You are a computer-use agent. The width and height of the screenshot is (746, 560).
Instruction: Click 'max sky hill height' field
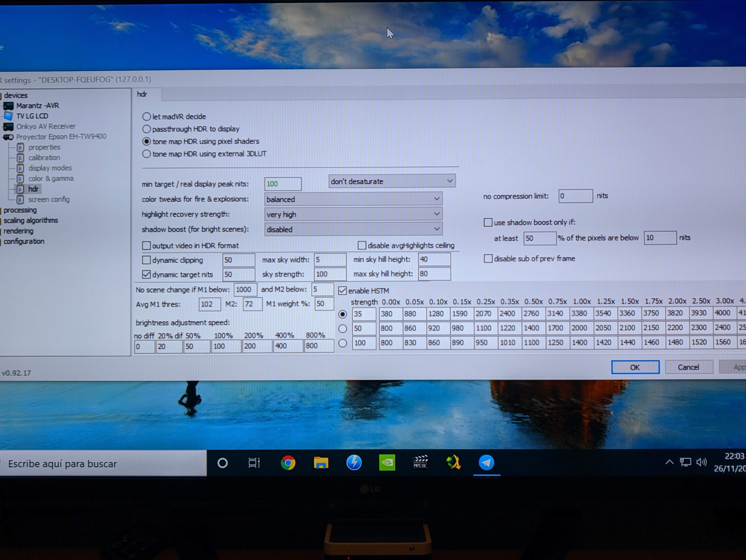[x=434, y=274]
